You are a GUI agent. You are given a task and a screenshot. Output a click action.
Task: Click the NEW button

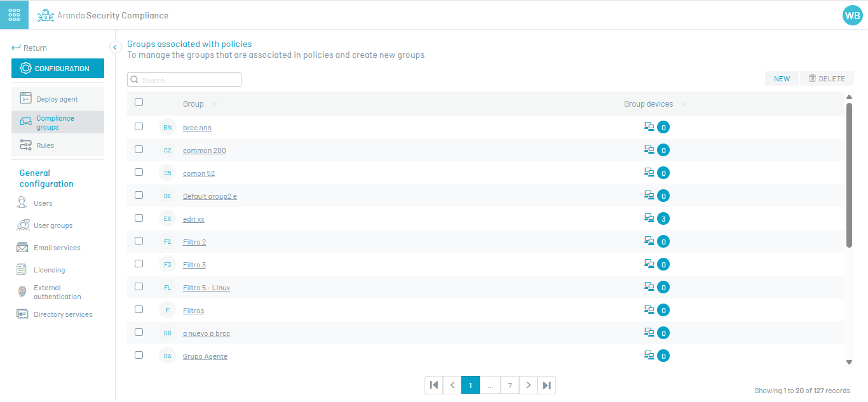point(782,79)
